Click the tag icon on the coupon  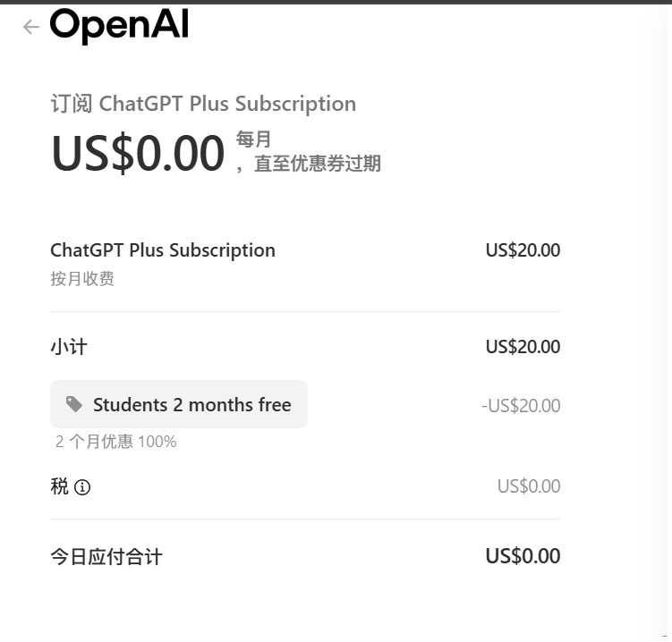(74, 405)
